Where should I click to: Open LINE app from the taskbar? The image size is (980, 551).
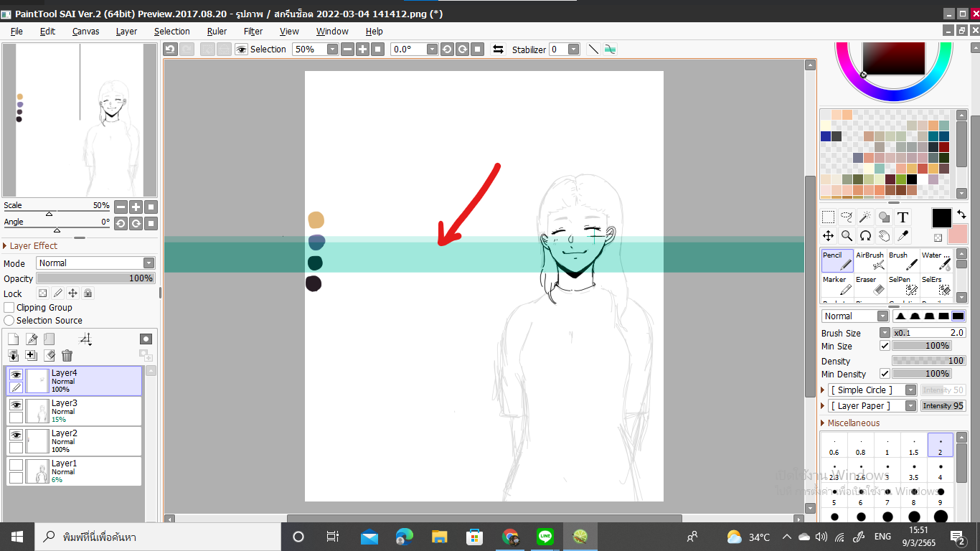point(545,537)
